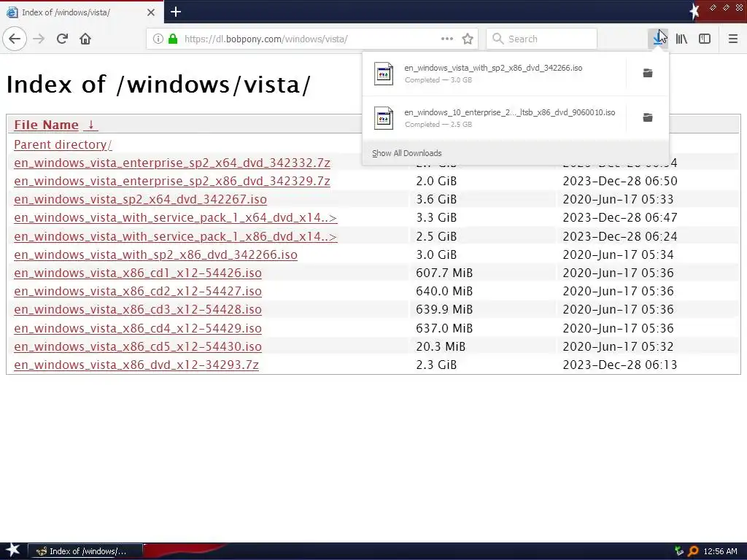
Task: Click the forward navigation arrow
Action: pyautogui.click(x=39, y=39)
